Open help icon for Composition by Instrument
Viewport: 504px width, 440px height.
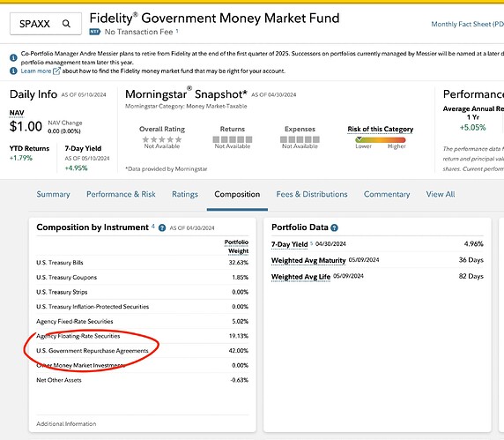[162, 227]
